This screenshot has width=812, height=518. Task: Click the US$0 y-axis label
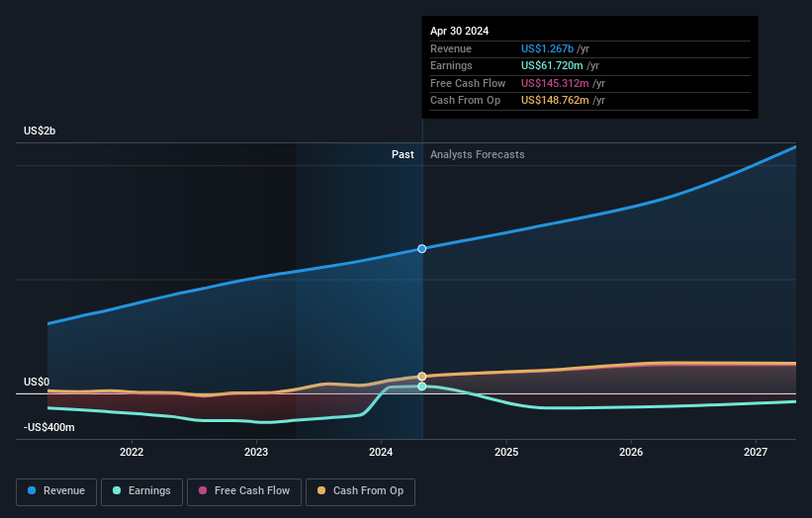coord(37,382)
